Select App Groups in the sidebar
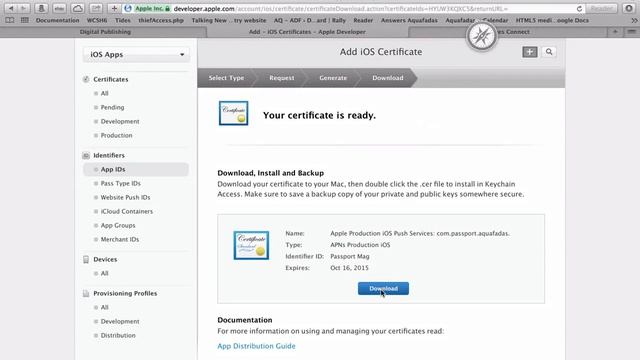This screenshot has width=640, height=360. click(118, 225)
